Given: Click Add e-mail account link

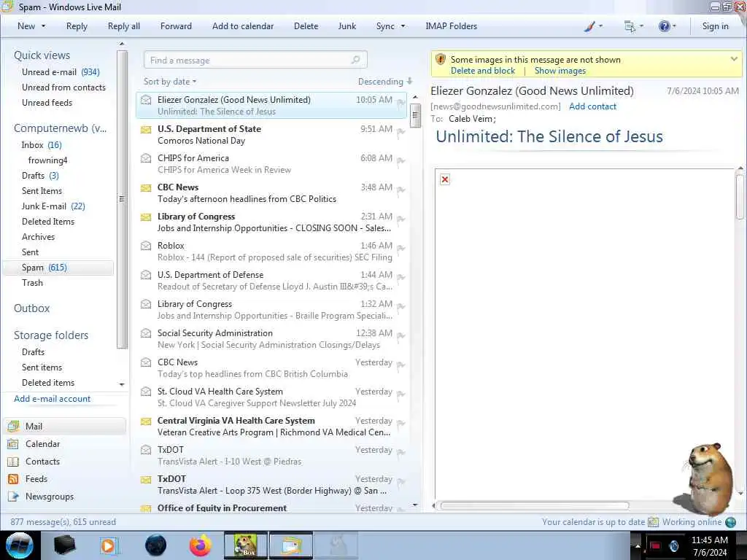Looking at the screenshot, I should pos(52,399).
